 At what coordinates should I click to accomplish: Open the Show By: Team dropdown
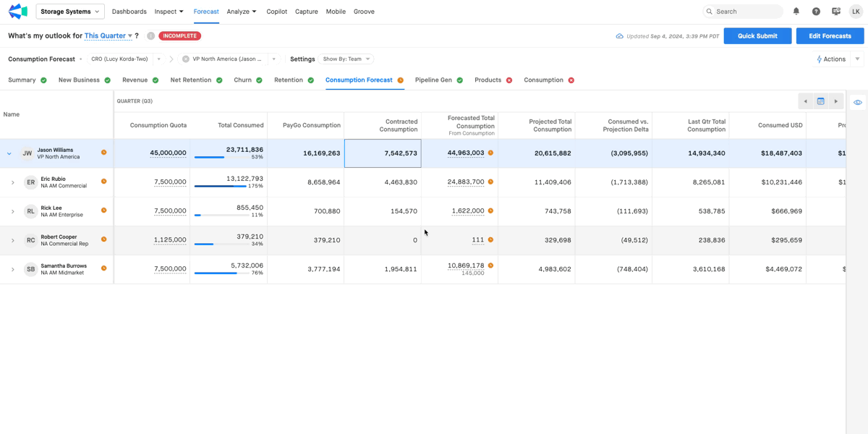[x=346, y=59]
